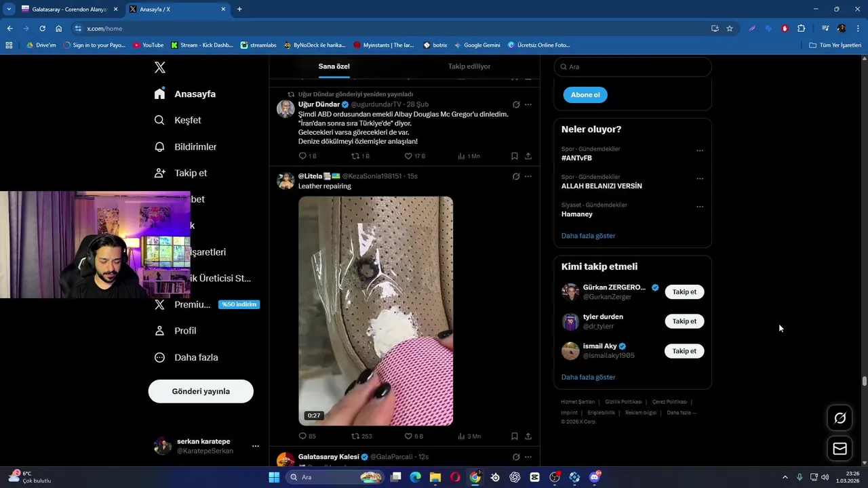Open Premium sidebar item
This screenshot has width=868, height=488.
(x=183, y=304)
